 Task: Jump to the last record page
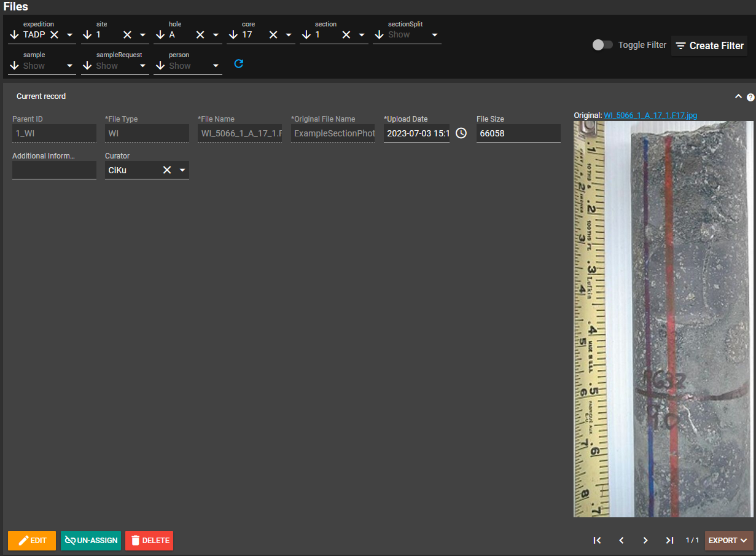(669, 541)
